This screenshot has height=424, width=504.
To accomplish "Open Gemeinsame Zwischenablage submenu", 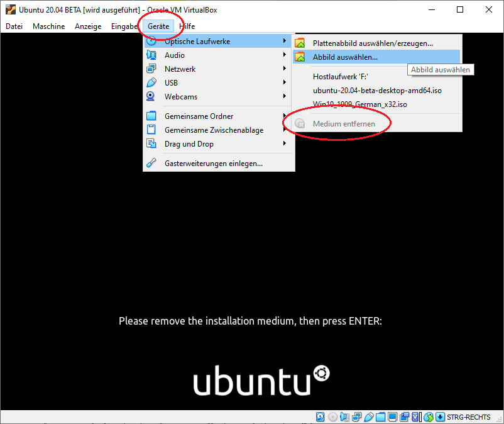I will tap(214, 130).
